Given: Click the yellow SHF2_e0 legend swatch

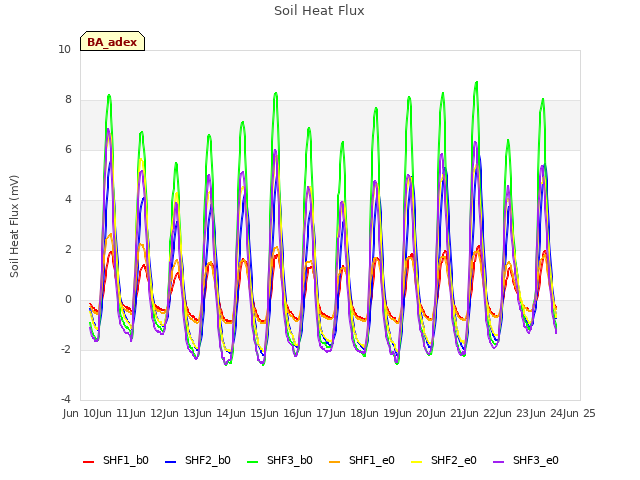Looking at the screenshot, I should pyautogui.click(x=417, y=462).
